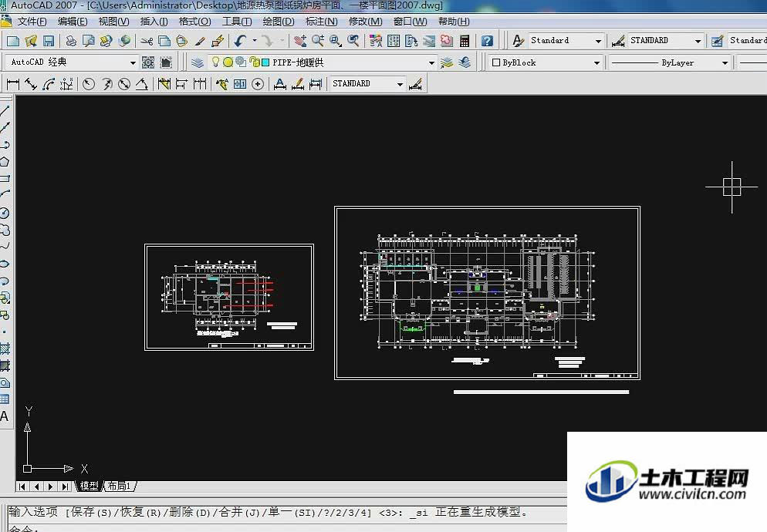Click the Copy to clipboard icon
This screenshot has width=767, height=532.
point(164,41)
